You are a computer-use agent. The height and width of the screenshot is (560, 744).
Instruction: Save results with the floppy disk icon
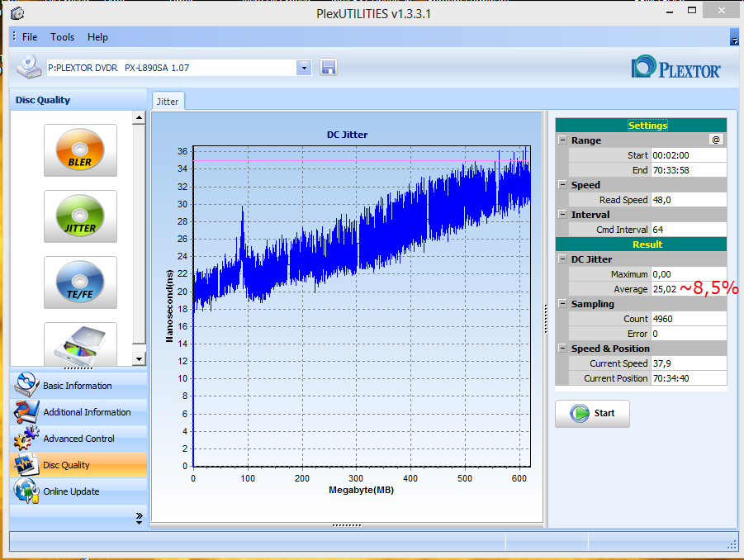point(329,68)
